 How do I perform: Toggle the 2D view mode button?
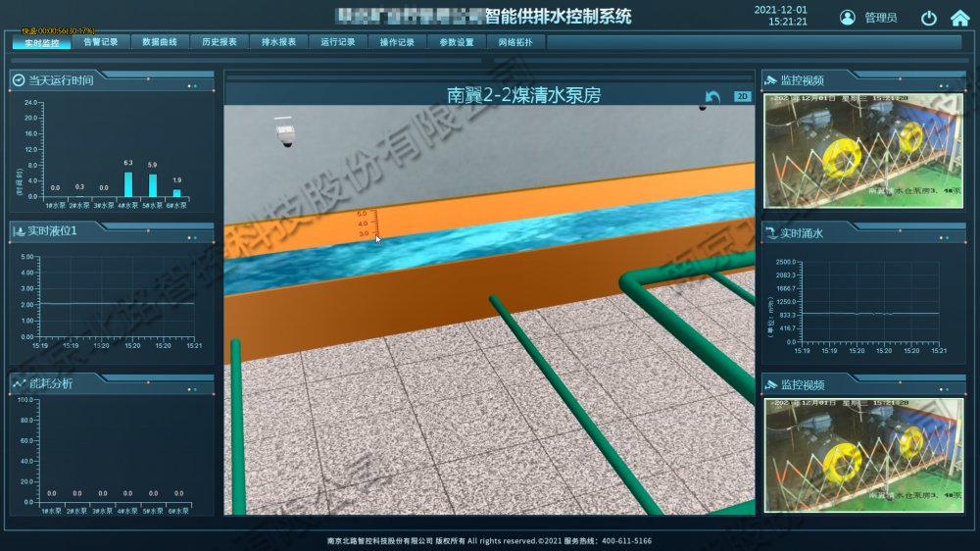tap(742, 96)
